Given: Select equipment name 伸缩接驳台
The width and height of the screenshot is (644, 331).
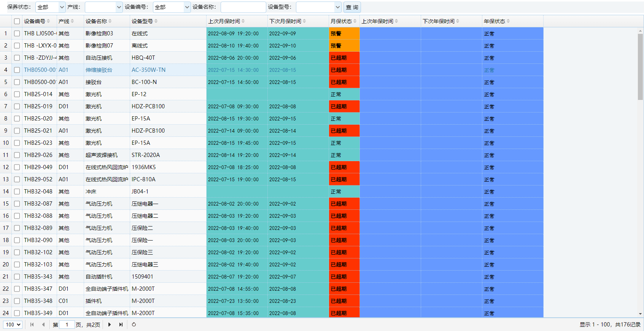Looking at the screenshot, I should point(99,70).
